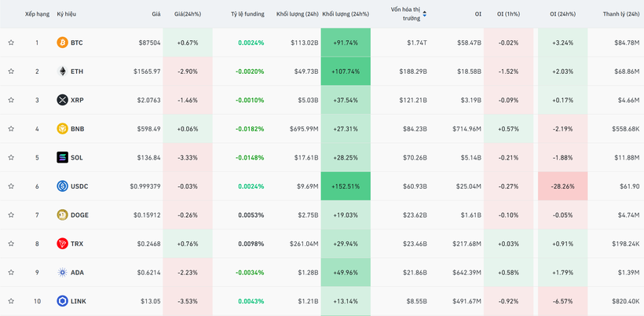
Task: Click the +152.51% volume cell for USDC
Action: coord(346,186)
